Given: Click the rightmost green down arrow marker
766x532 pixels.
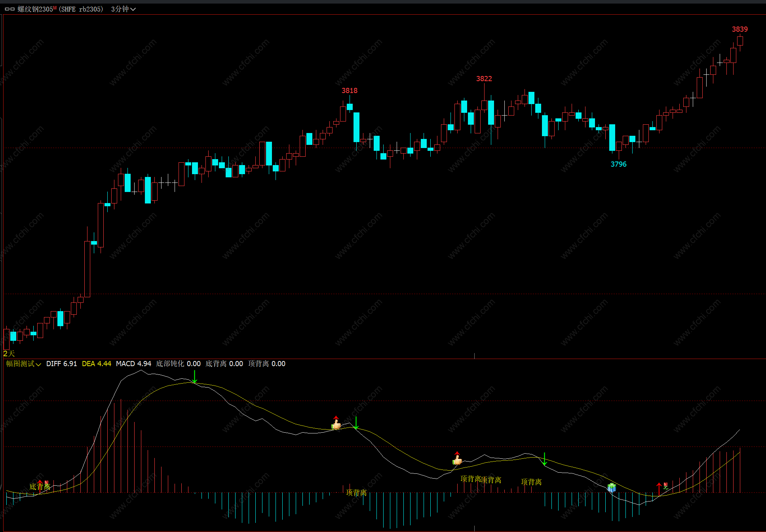Looking at the screenshot, I should tap(545, 459).
